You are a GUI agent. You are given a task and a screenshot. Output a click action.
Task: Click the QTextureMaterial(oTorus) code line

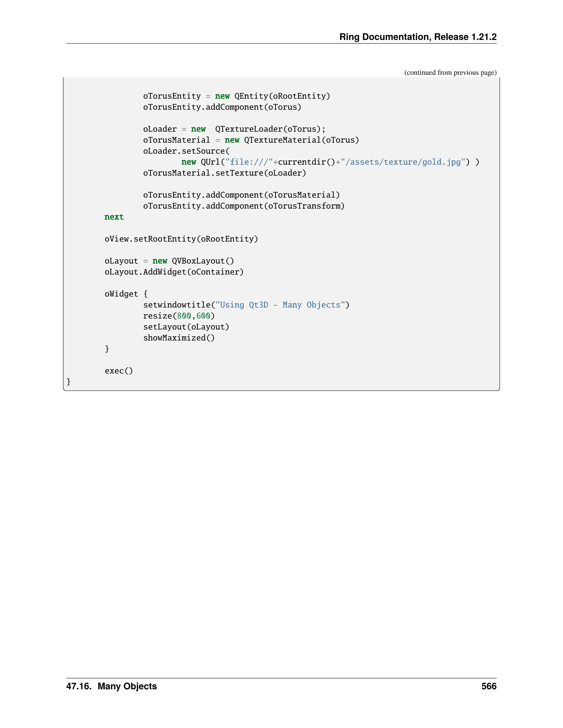[x=251, y=140]
